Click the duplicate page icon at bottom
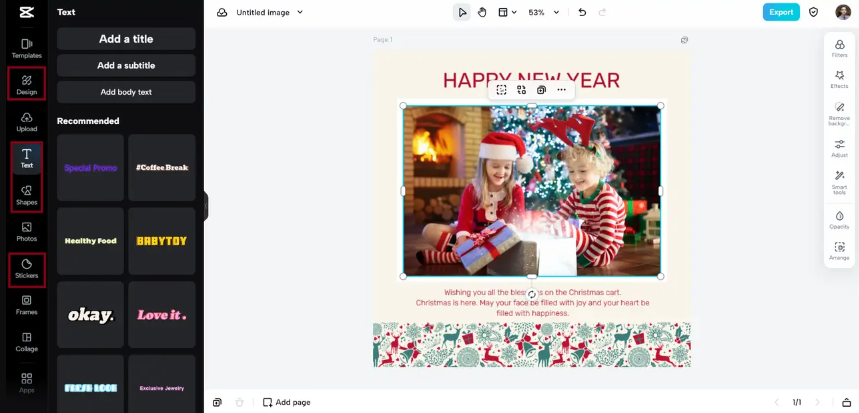859x413 pixels. [217, 403]
